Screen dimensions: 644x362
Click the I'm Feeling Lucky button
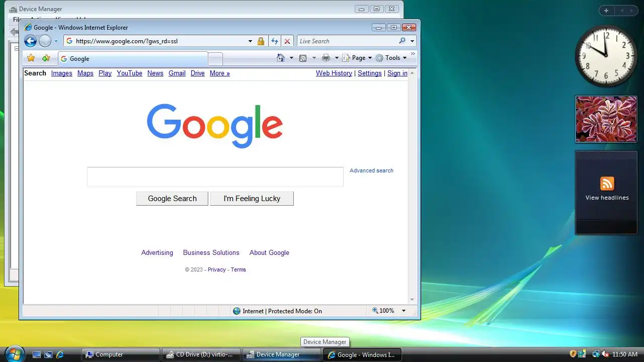tap(252, 199)
